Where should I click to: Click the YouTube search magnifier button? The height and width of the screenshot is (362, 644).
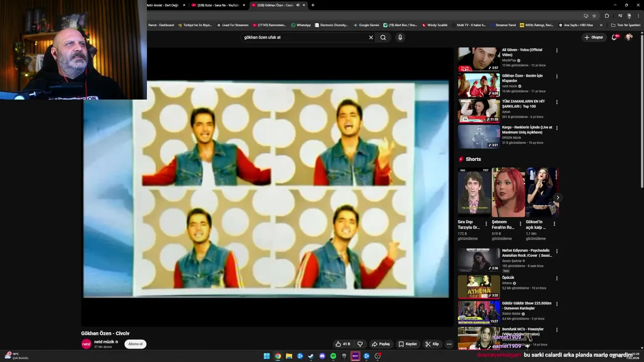pos(383,37)
